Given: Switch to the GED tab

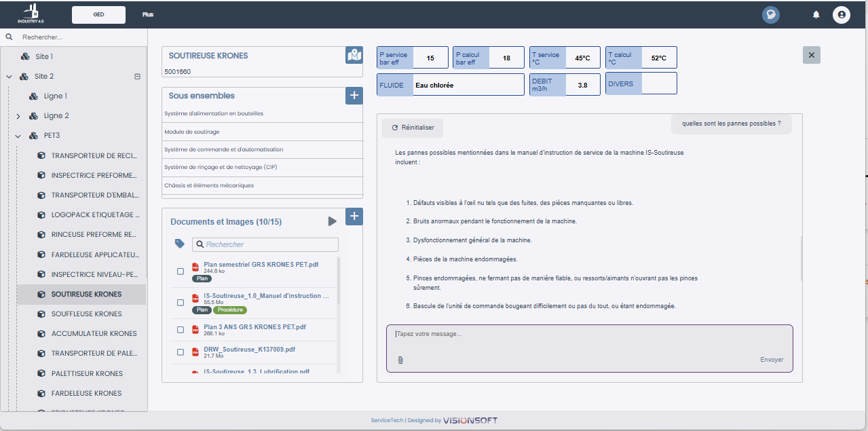Looking at the screenshot, I should pyautogui.click(x=98, y=15).
